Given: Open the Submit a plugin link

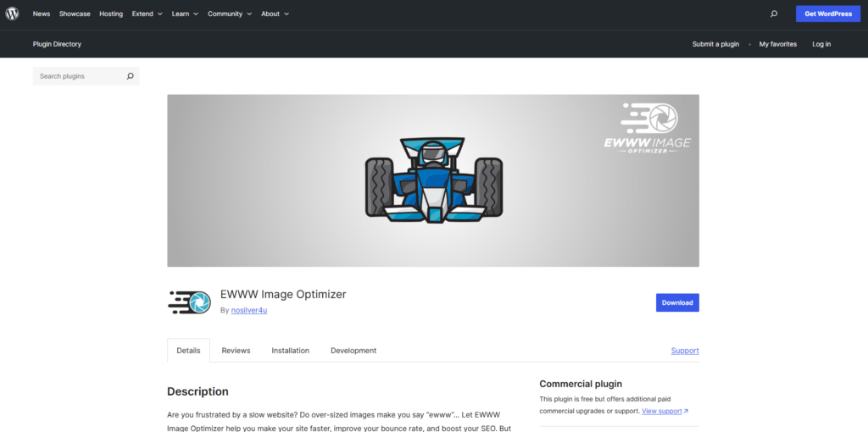Looking at the screenshot, I should click(715, 44).
